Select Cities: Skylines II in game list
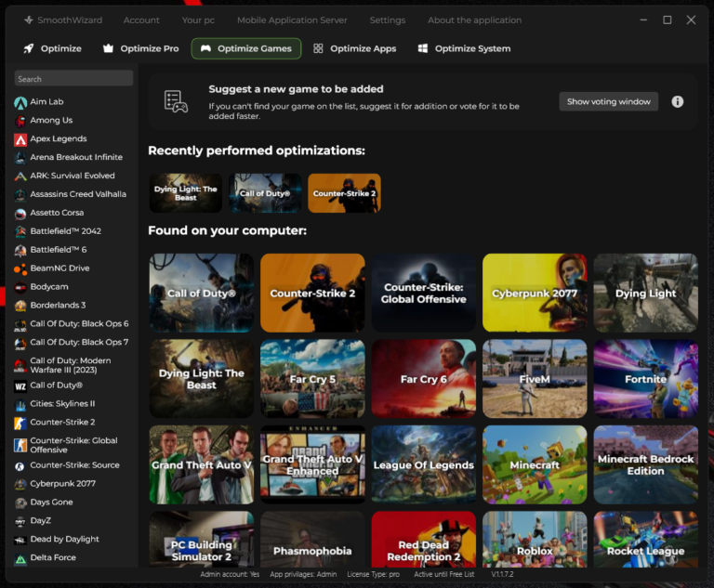The image size is (714, 588). (62, 404)
